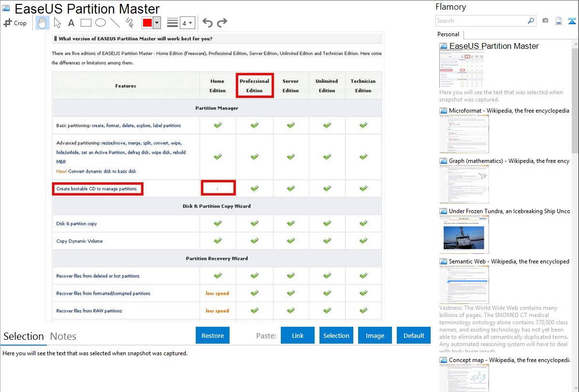Viewport: 579px width, 392px height.
Task: Click the camera snapshot icon
Action: click(x=545, y=21)
